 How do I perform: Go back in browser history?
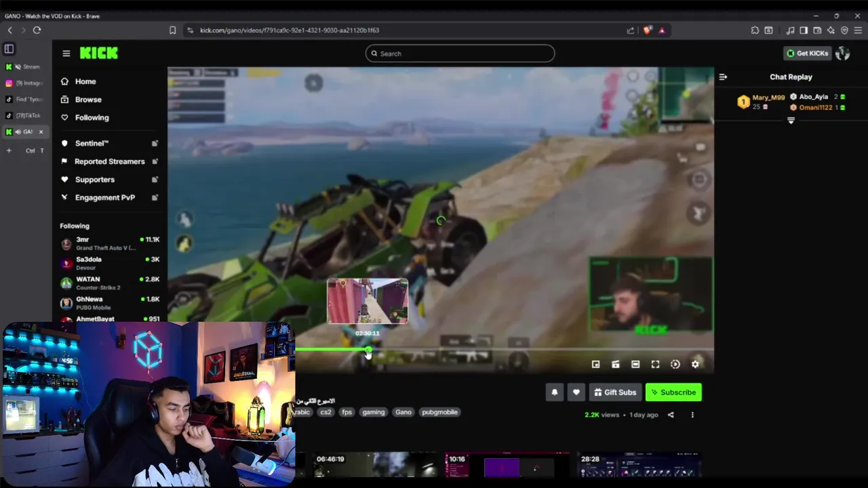click(x=10, y=30)
